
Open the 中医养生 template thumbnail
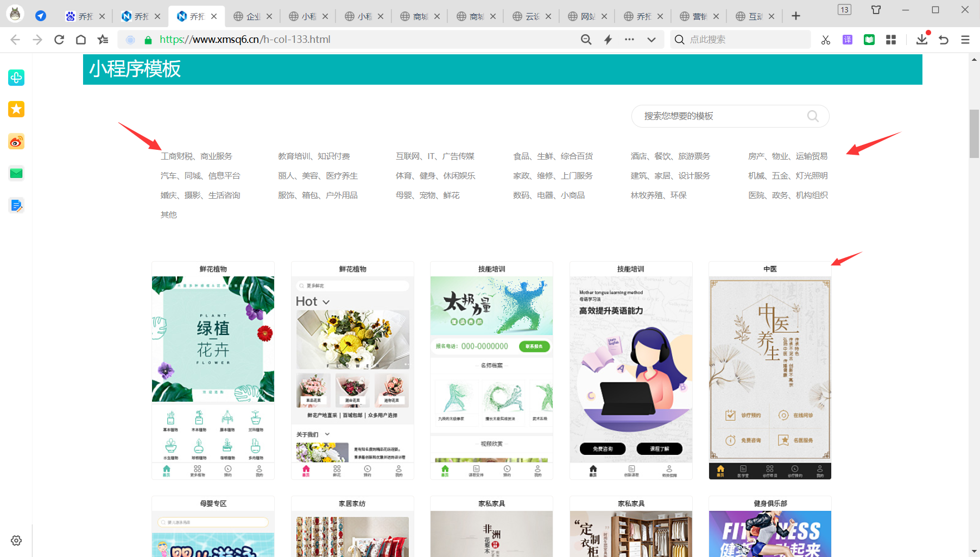click(769, 369)
